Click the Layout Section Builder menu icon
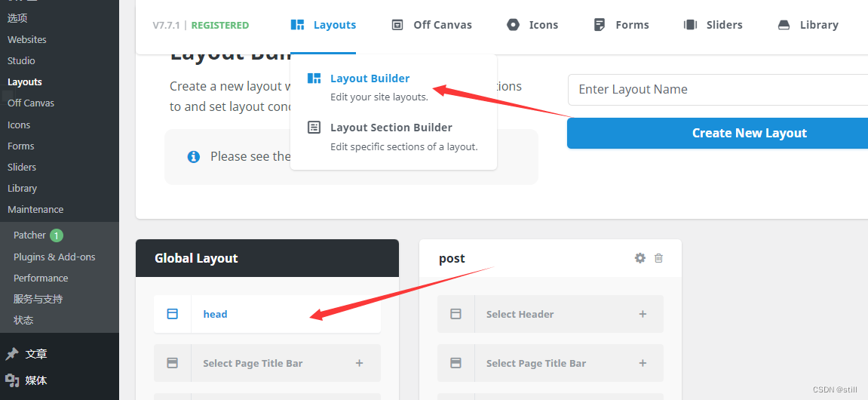This screenshot has height=400, width=868. tap(314, 128)
